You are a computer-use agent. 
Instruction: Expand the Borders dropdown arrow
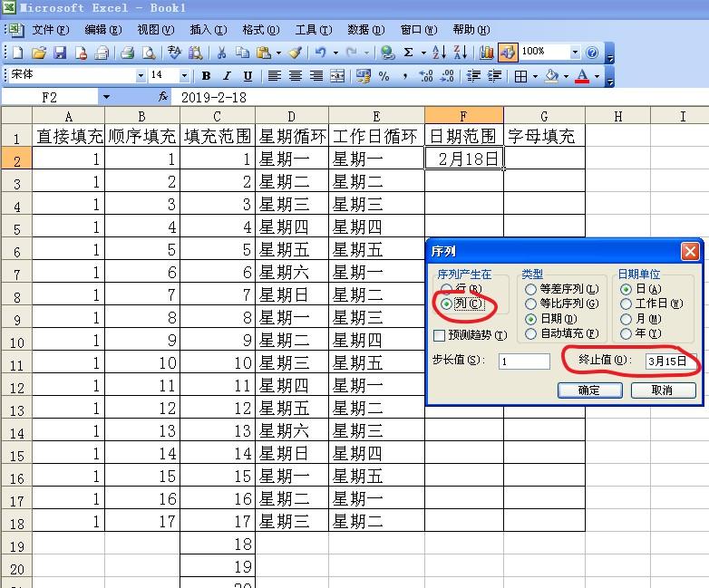coord(535,76)
